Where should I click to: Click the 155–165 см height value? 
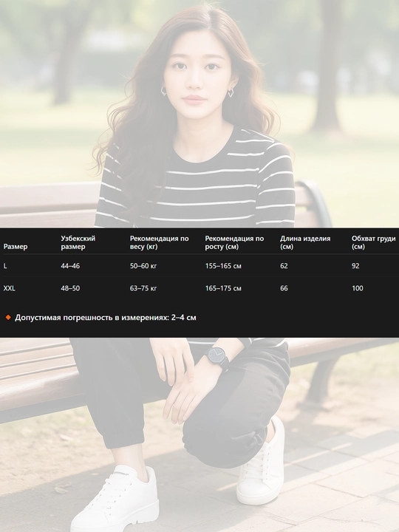[223, 266]
